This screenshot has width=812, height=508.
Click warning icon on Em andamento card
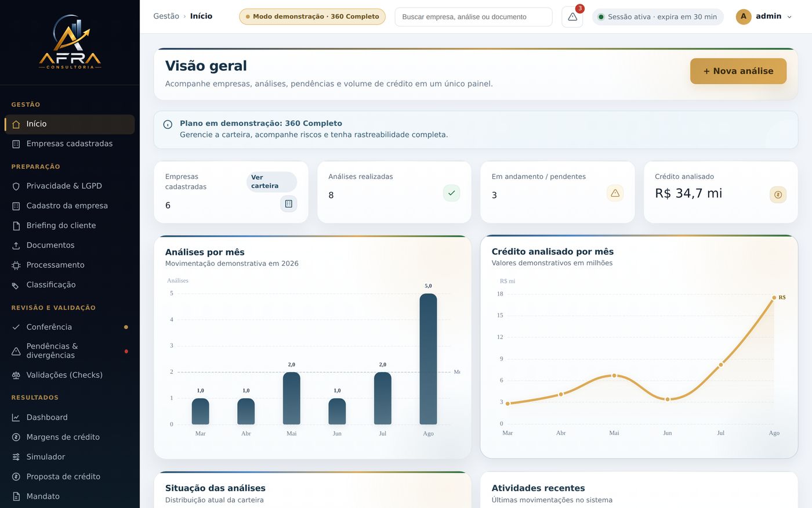615,193
